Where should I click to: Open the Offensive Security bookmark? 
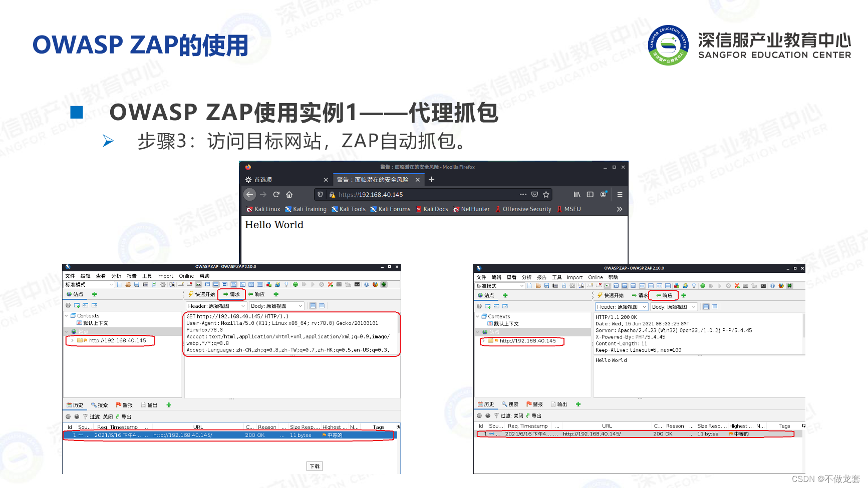(x=523, y=209)
